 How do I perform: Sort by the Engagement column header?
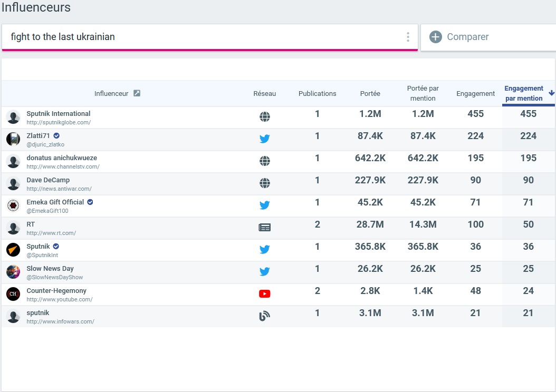(475, 93)
